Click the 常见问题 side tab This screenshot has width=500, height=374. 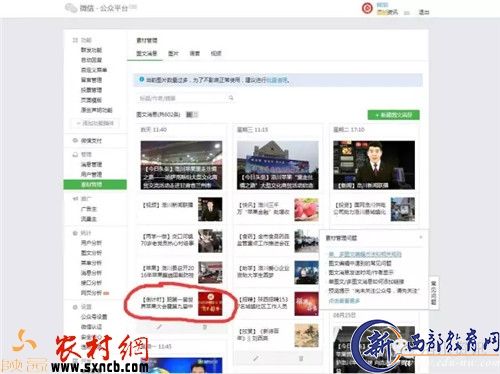pyautogui.click(x=433, y=293)
